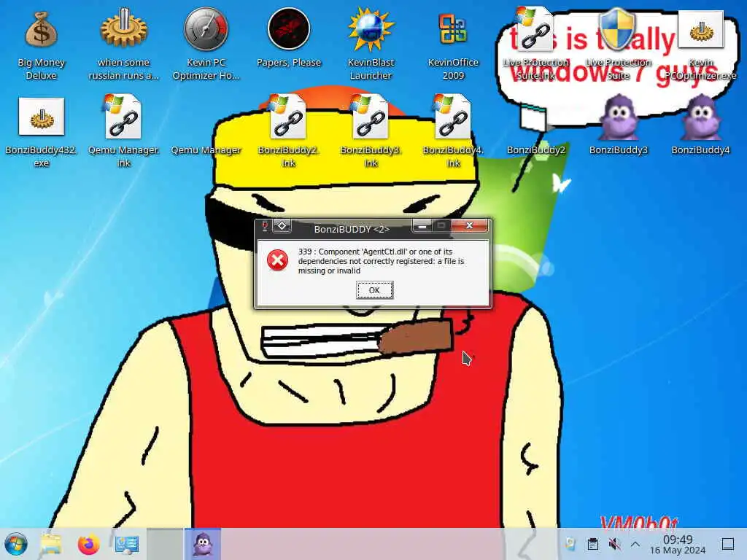Click the error message text about AgentCtl.dll

click(x=381, y=261)
